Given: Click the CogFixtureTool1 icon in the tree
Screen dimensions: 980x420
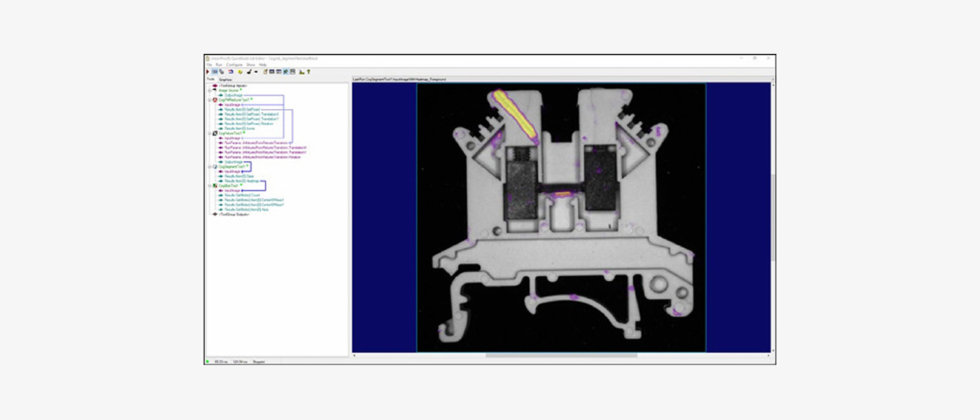Looking at the screenshot, I should click(x=215, y=133).
